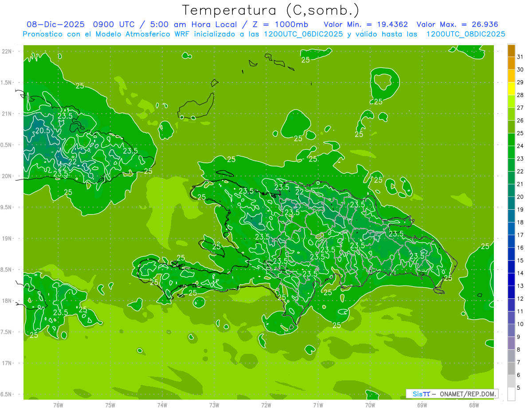
Task: Click legend value '15'
Action: 520,260
